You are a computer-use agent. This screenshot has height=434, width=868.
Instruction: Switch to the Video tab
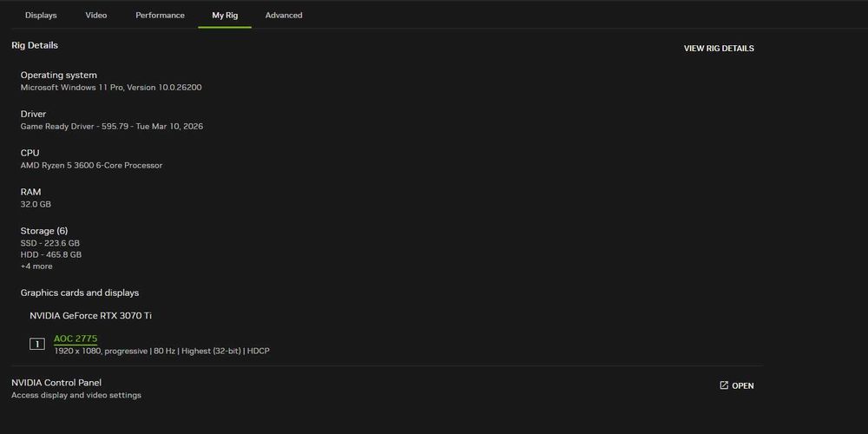coord(95,16)
